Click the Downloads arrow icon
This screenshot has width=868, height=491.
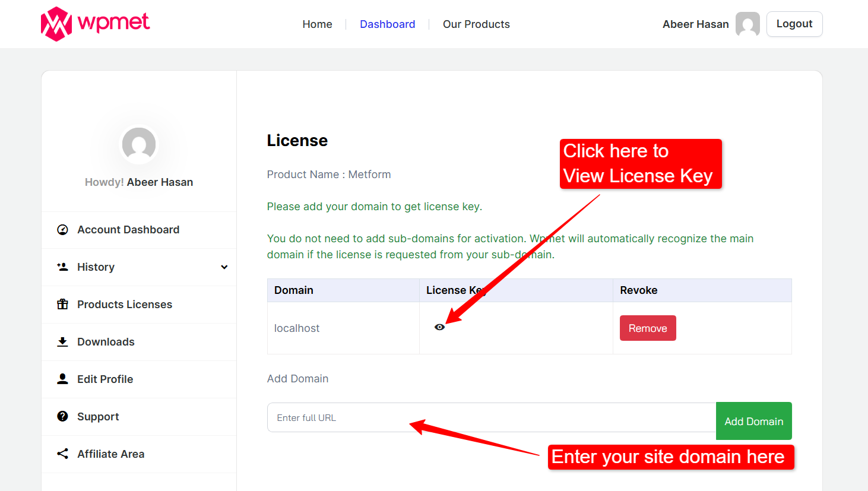(62, 342)
